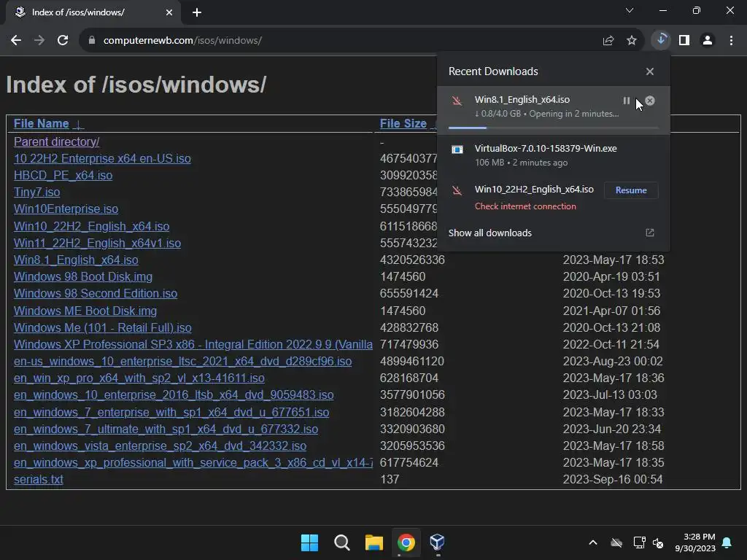Viewport: 747px width, 560px height.
Task: Click the Win8.1 download progress bar
Action: [553, 128]
